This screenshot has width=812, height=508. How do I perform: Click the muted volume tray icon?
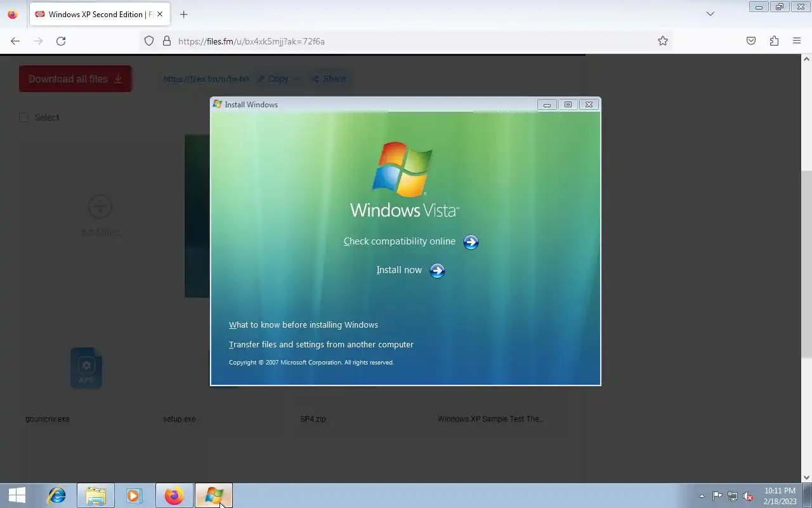point(748,497)
